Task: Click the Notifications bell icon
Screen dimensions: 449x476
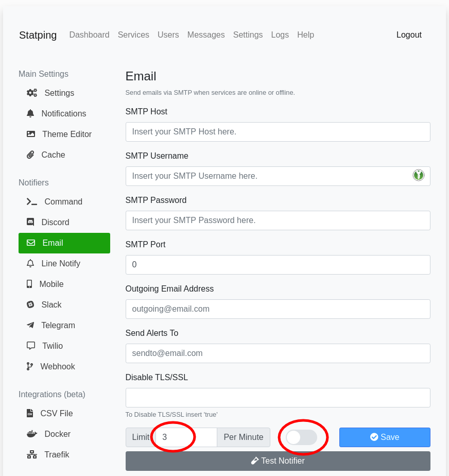Action: point(30,113)
